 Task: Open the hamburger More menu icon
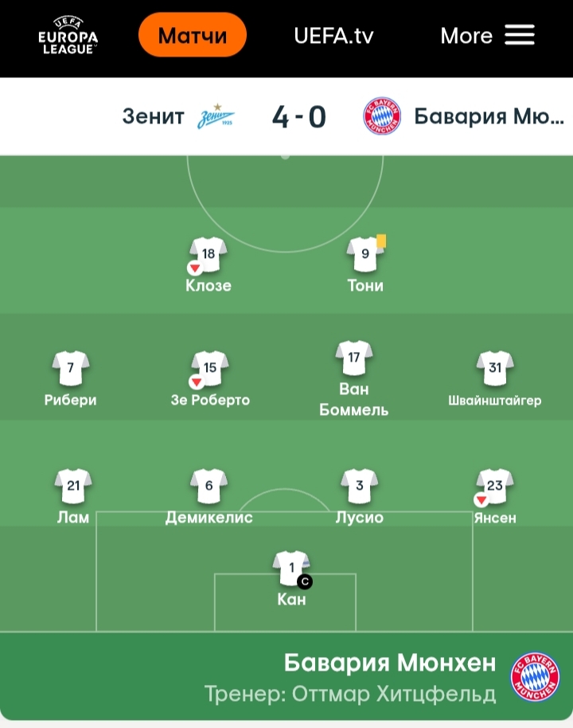519,35
